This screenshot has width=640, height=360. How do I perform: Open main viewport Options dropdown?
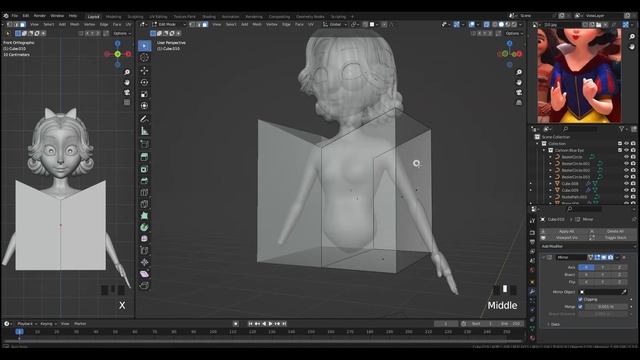pos(514,33)
